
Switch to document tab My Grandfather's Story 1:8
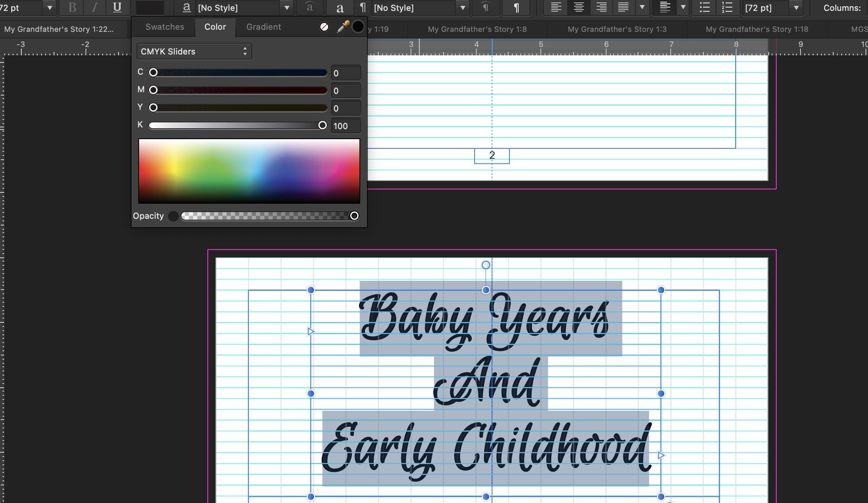coord(477,29)
